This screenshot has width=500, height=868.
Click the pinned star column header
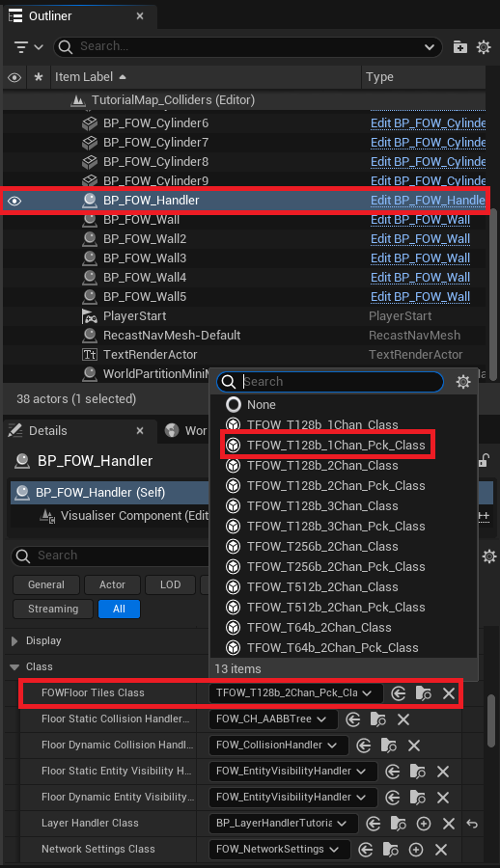39,77
